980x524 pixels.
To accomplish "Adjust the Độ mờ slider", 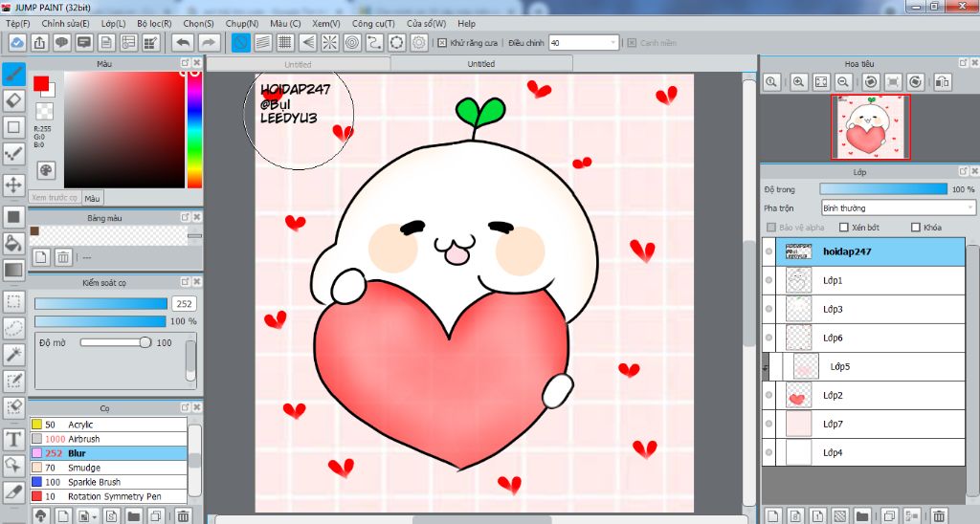I will coord(116,342).
